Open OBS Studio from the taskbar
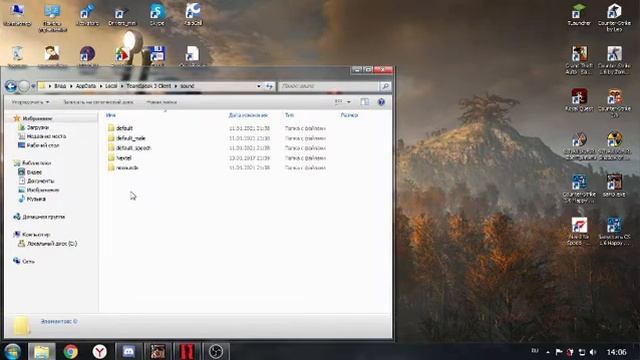The image size is (640, 360). point(216,351)
